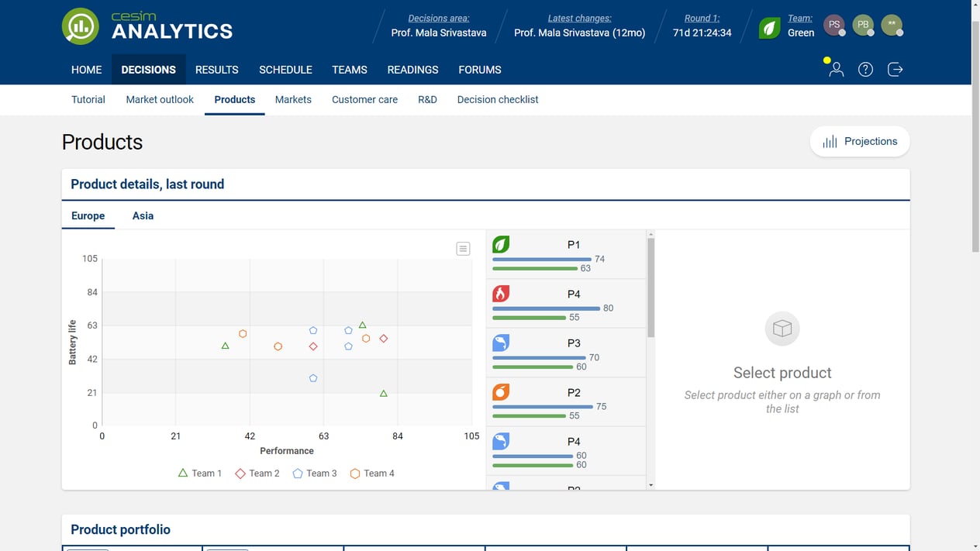Click the logout icon in the top bar

[895, 69]
